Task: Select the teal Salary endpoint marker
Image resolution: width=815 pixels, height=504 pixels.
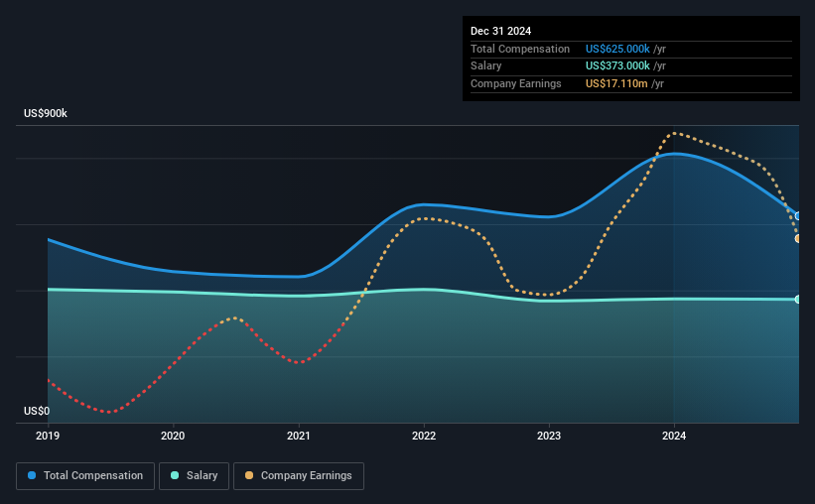Action: 798,300
